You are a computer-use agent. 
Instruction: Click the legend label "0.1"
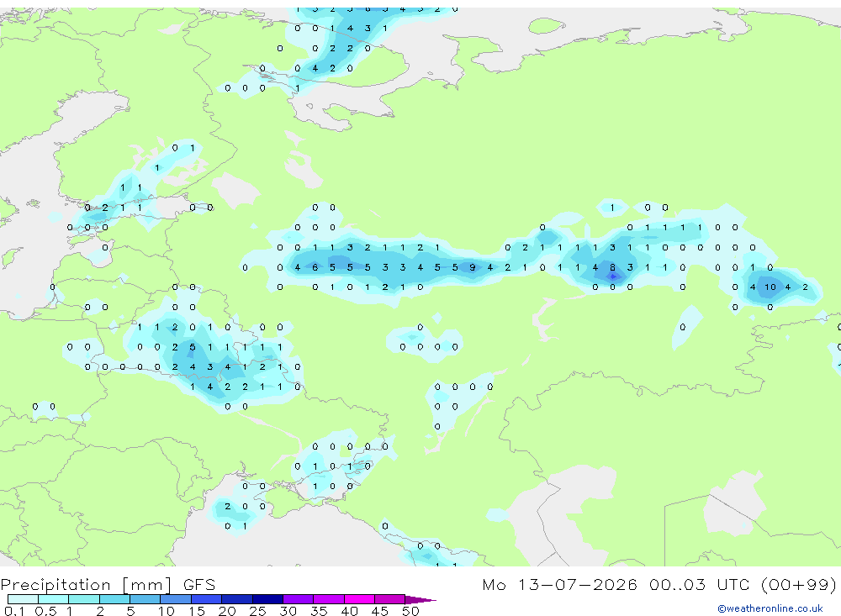(x=14, y=611)
